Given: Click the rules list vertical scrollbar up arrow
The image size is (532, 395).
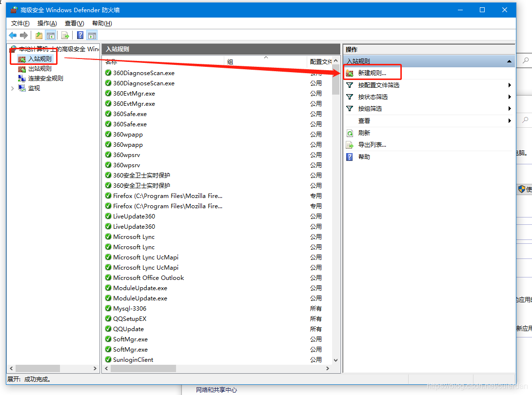Looking at the screenshot, I should click(x=335, y=61).
